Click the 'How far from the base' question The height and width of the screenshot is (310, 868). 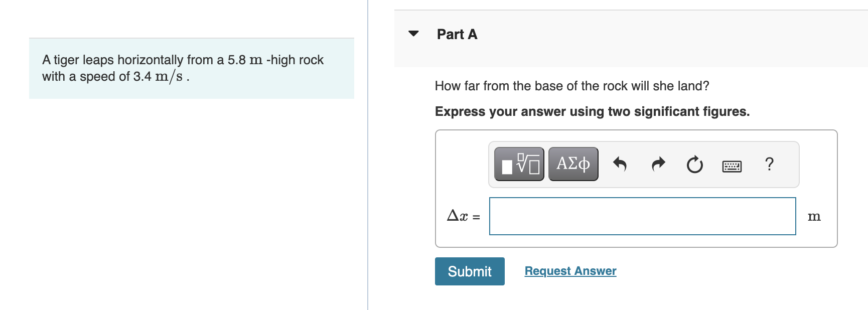tap(571, 86)
